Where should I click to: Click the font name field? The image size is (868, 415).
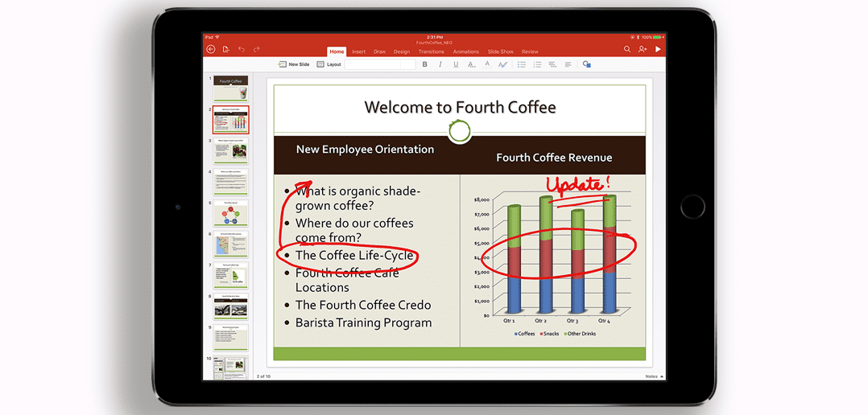(x=373, y=64)
